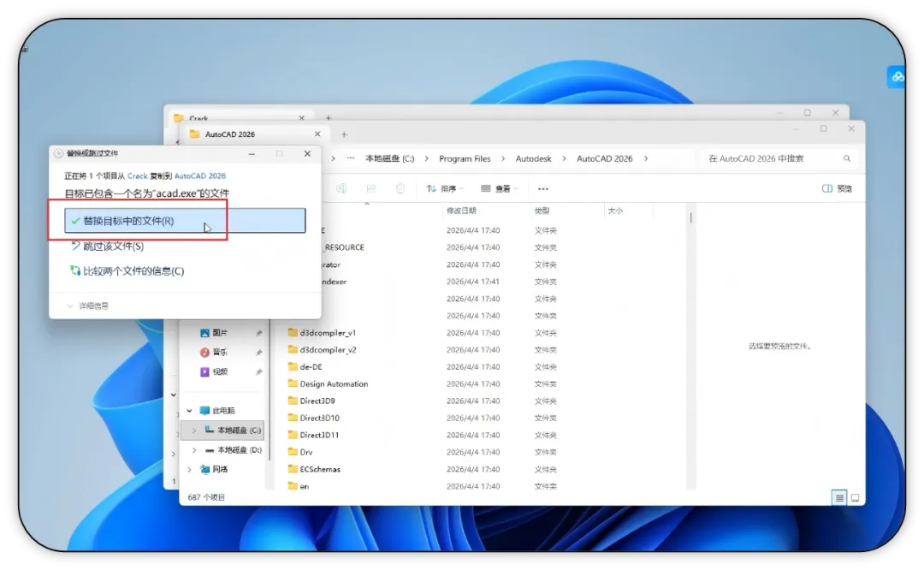Unpin 图片 via its pin icon

258,333
